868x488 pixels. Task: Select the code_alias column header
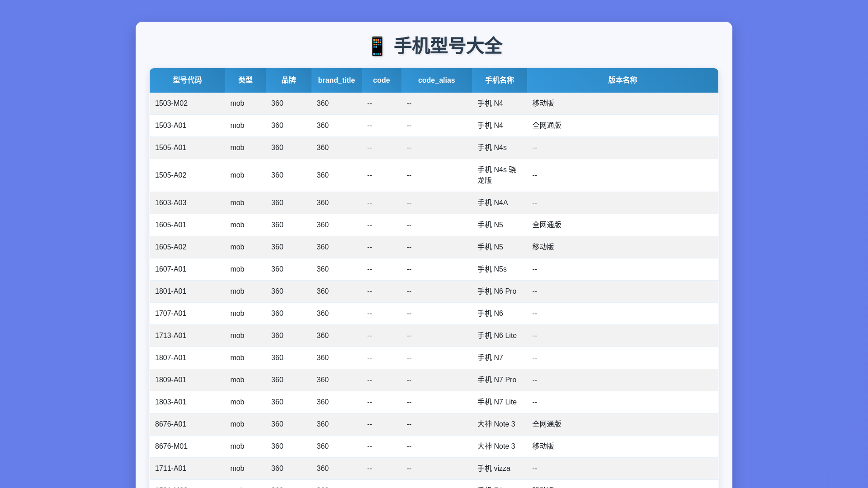[x=437, y=80]
